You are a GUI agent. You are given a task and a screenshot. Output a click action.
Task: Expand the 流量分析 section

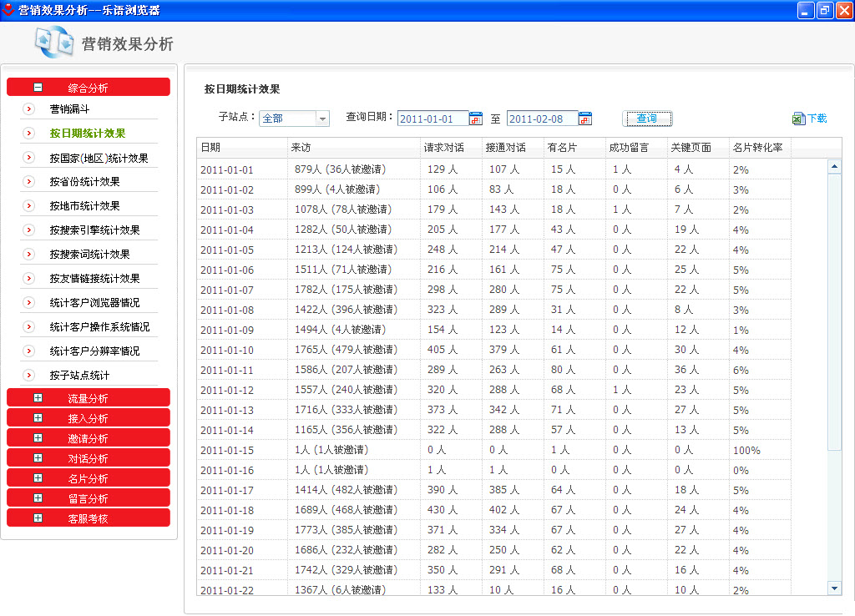38,398
